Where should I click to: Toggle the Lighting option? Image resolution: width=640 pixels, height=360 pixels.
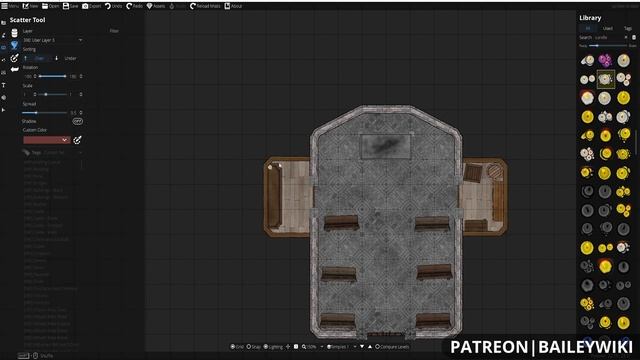click(273, 347)
